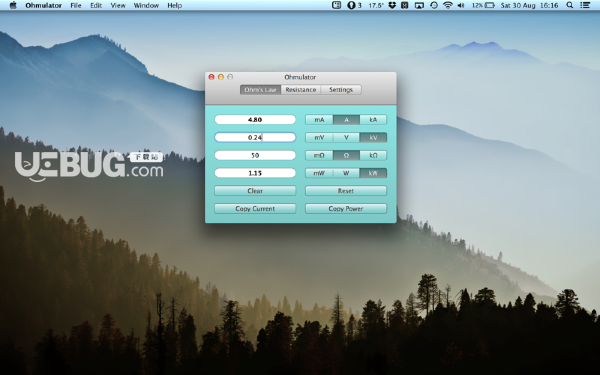The image size is (600, 375).
Task: Select the mW power unit
Action: (x=319, y=173)
